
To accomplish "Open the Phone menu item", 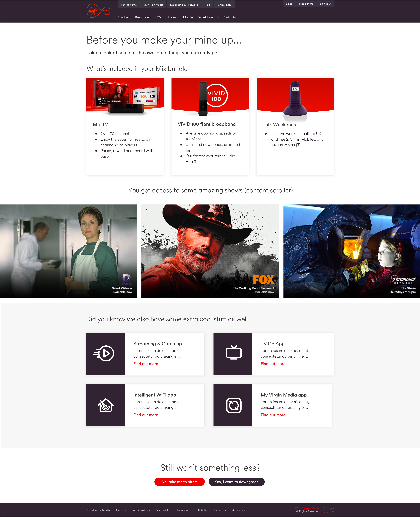I will 172,17.
